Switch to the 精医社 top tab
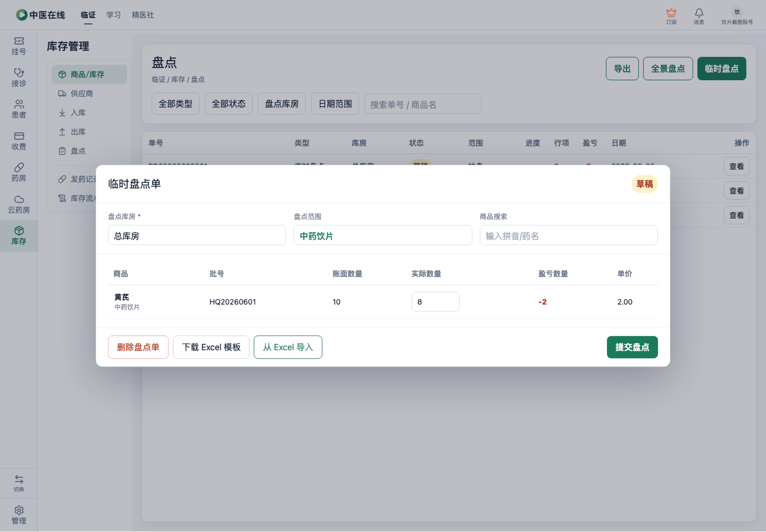The image size is (766, 532). point(143,15)
